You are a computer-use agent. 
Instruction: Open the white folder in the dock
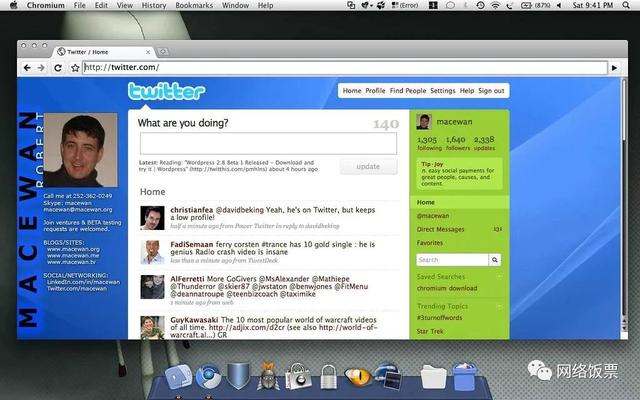[433, 376]
